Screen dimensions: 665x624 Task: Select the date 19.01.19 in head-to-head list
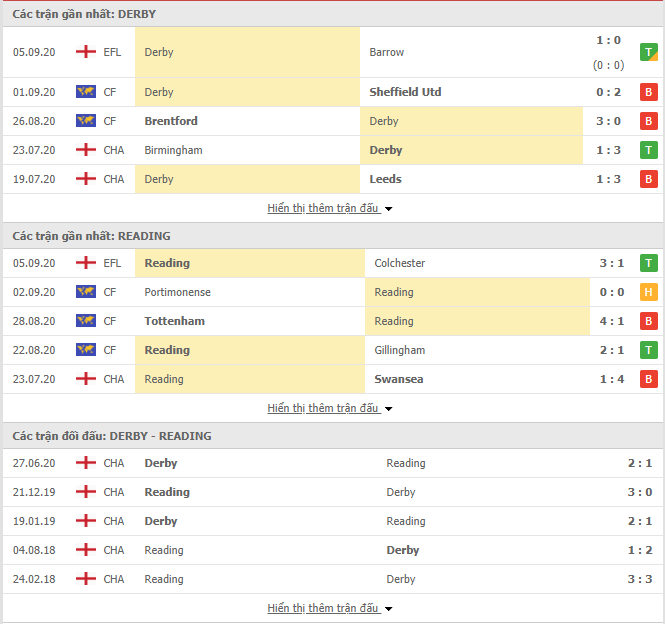tap(34, 521)
